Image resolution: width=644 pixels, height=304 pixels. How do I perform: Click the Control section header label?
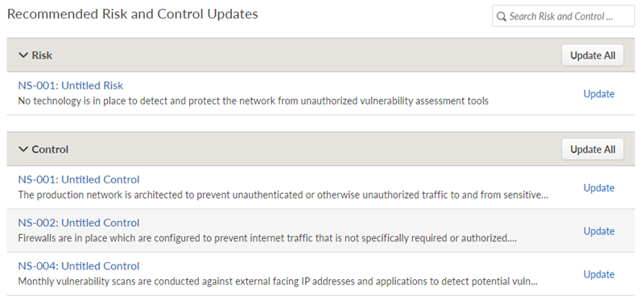coord(50,150)
